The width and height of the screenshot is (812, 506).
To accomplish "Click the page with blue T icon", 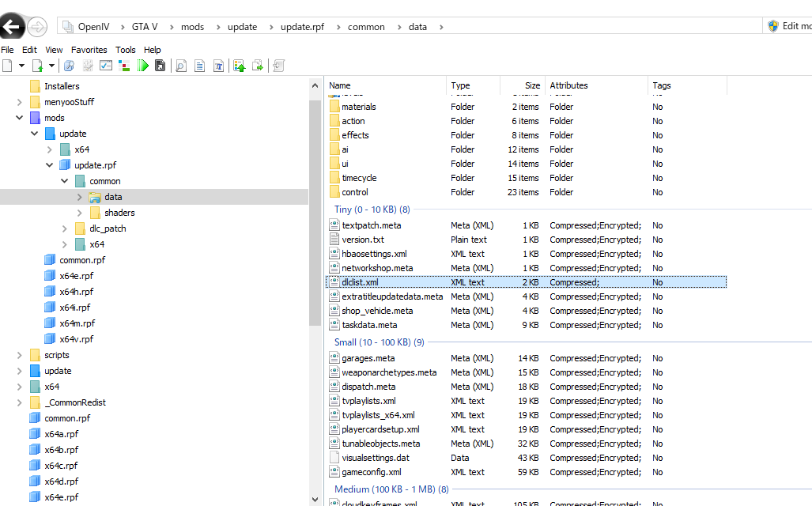I will pos(219,66).
